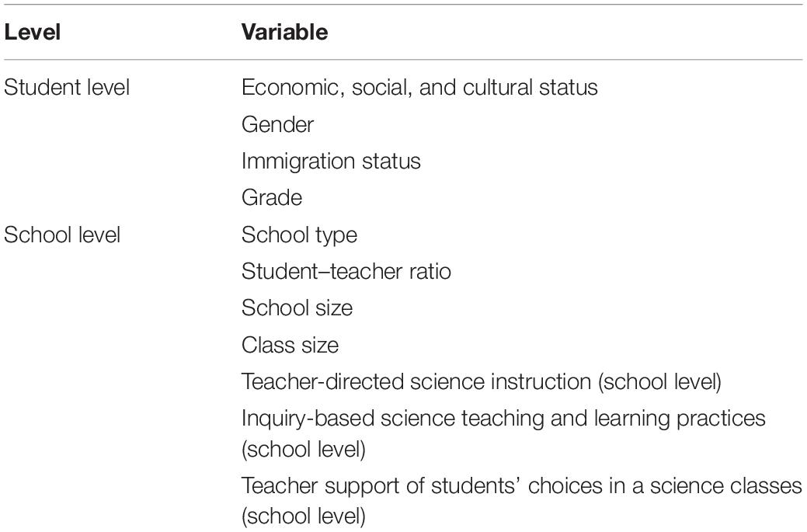Click the Level column header
807x532 pixels.
click(x=33, y=33)
